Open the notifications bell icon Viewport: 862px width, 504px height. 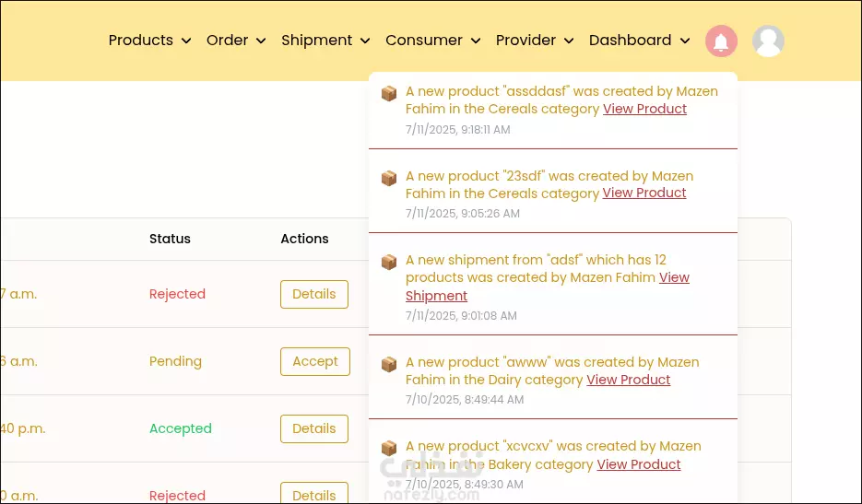721,41
